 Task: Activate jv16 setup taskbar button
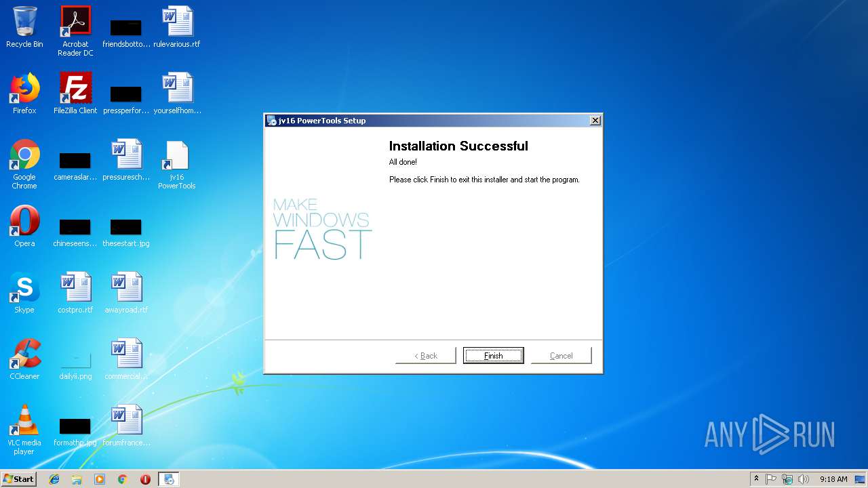tap(169, 479)
